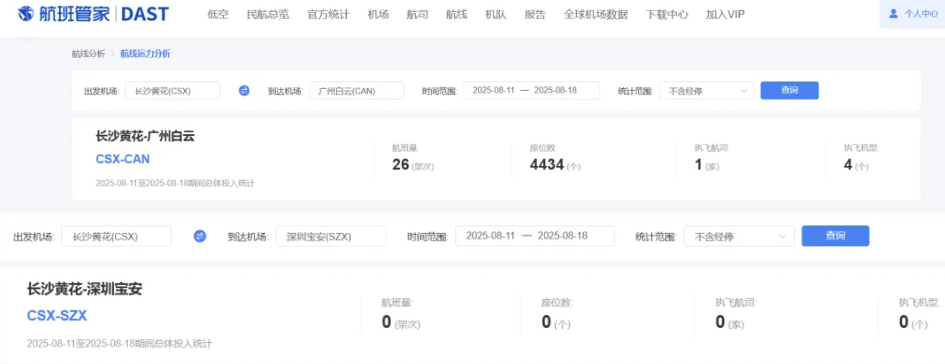Viewport: 945px width, 364px height.
Task: Click the 航班管家 DAST logo
Action: (x=93, y=14)
